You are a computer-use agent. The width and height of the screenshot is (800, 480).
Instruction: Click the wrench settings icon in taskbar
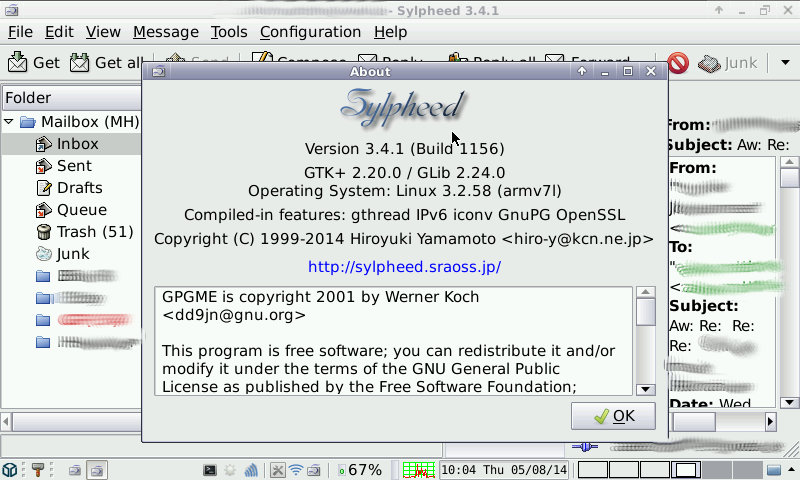[278, 470]
